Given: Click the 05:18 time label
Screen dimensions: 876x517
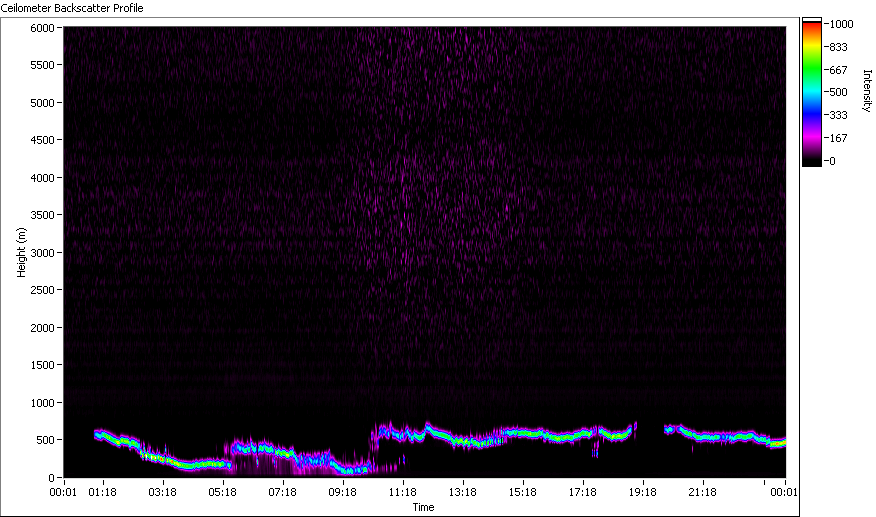Looking at the screenshot, I should click(x=222, y=492).
